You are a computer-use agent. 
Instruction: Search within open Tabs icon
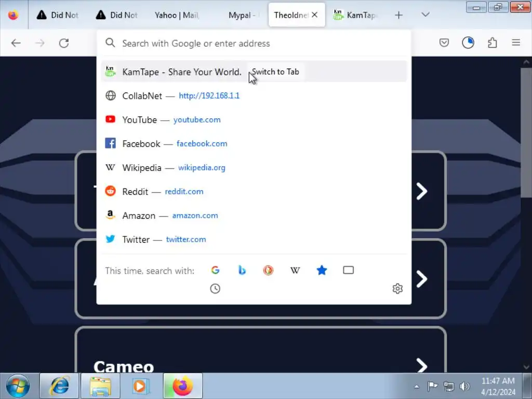(x=349, y=270)
